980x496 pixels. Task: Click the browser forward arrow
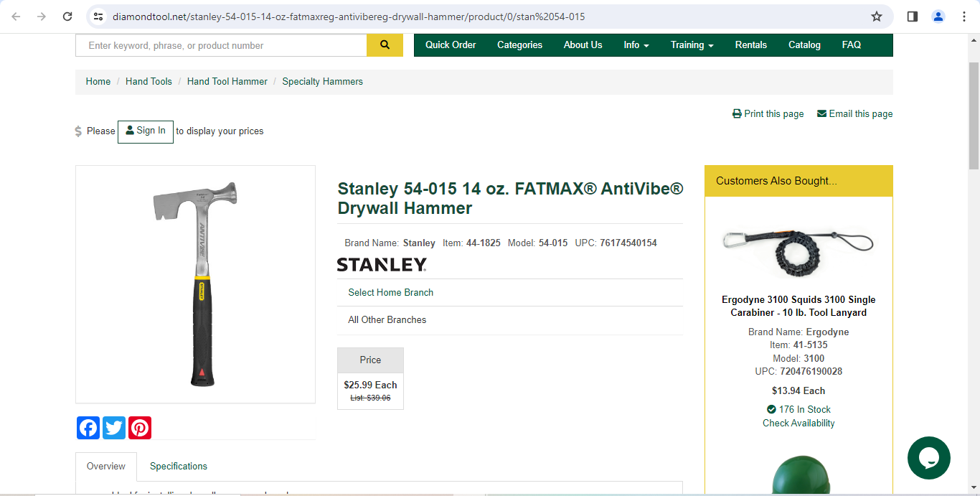(x=42, y=17)
